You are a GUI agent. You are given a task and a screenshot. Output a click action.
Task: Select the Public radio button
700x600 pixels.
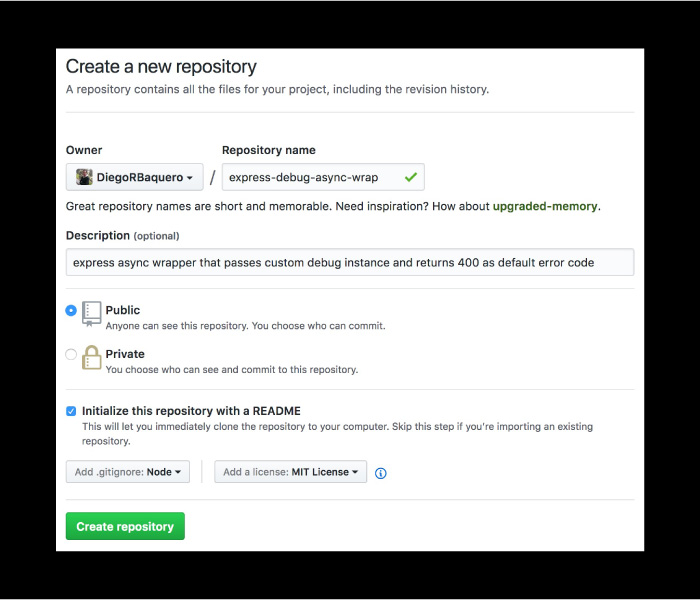(71, 310)
